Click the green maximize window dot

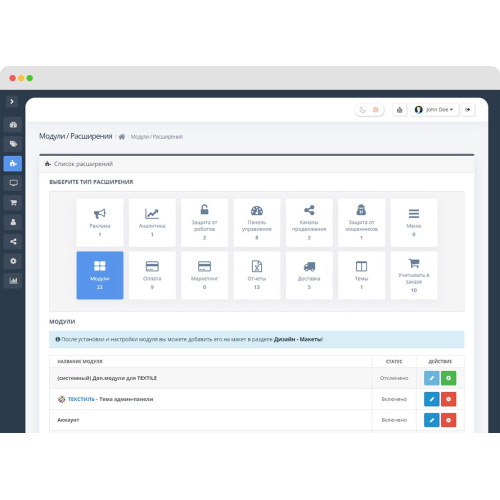pyautogui.click(x=30, y=78)
